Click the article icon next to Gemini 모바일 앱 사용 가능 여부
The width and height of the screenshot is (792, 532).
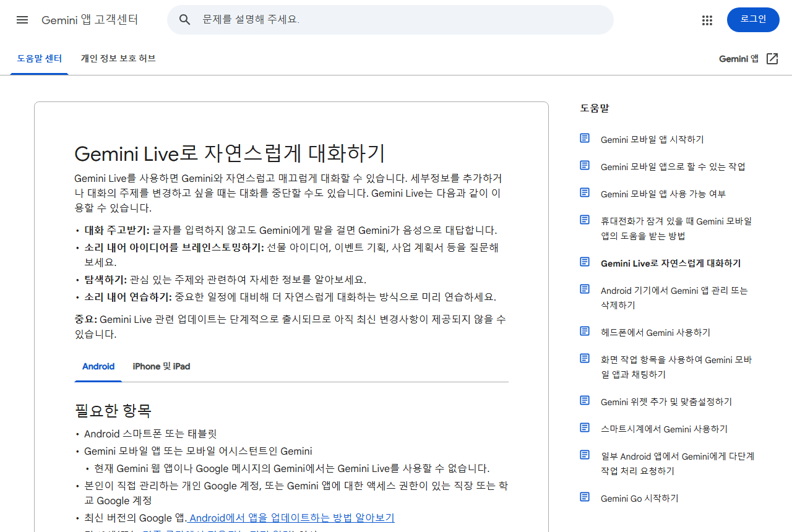point(585,192)
